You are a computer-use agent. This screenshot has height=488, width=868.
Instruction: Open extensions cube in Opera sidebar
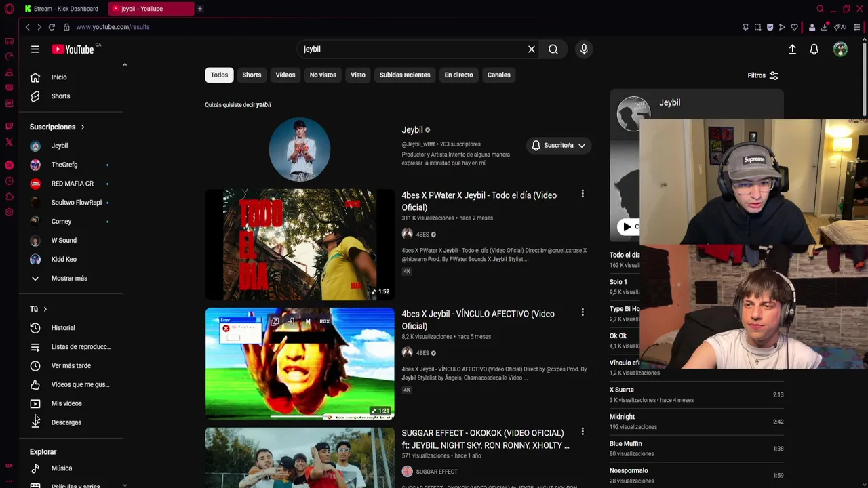coord(9,197)
